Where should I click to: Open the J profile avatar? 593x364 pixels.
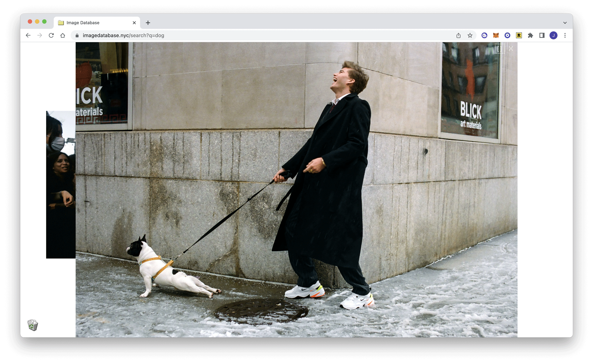pyautogui.click(x=553, y=35)
